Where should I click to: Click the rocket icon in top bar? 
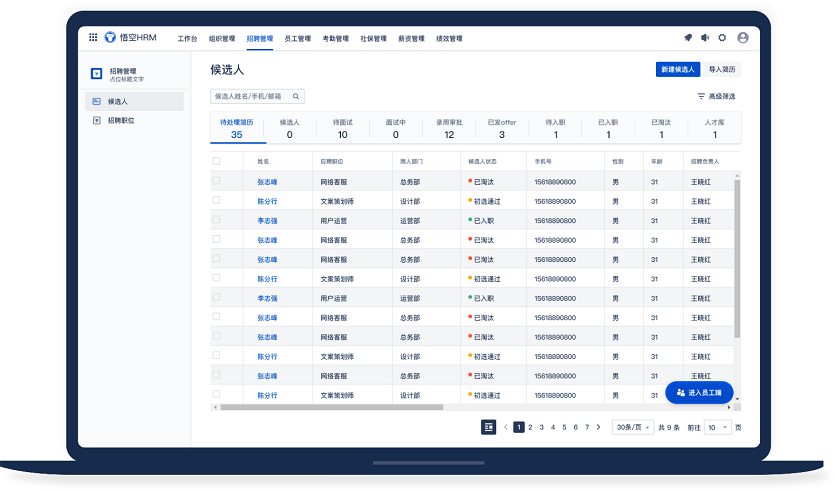(688, 38)
